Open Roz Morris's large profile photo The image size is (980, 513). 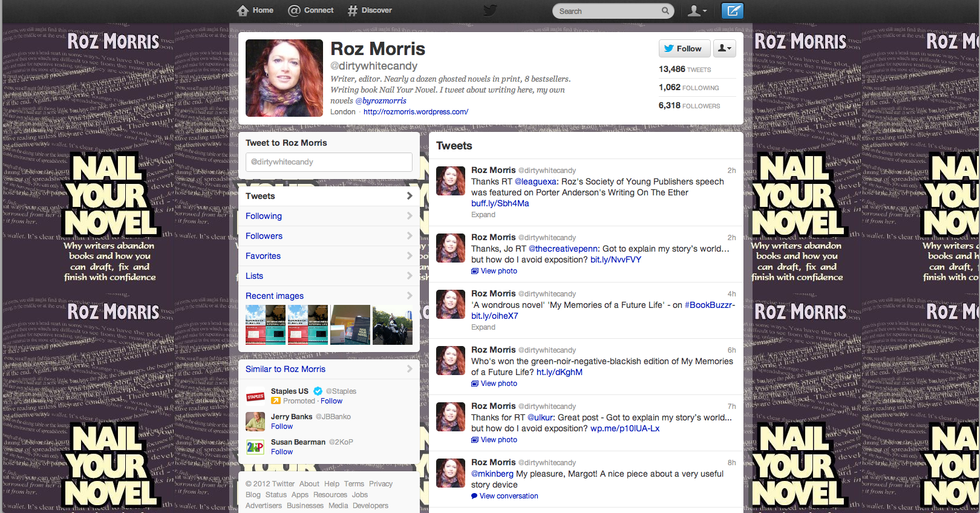pyautogui.click(x=284, y=78)
